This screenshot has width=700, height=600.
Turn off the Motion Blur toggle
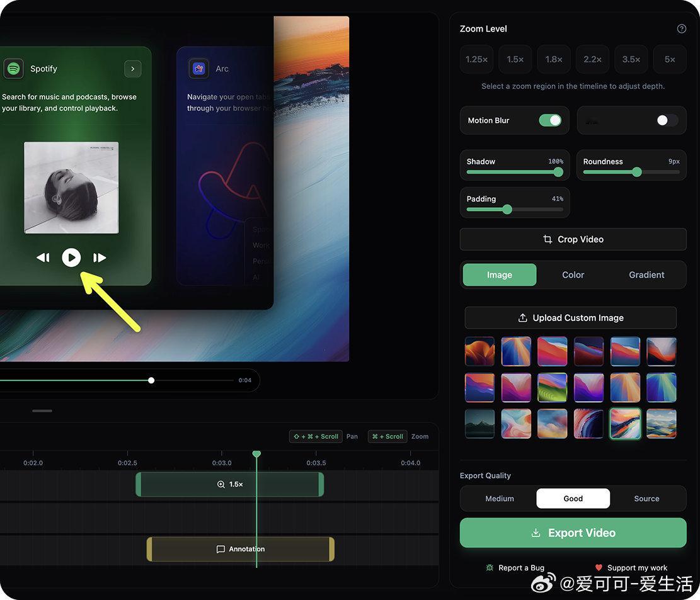549,120
